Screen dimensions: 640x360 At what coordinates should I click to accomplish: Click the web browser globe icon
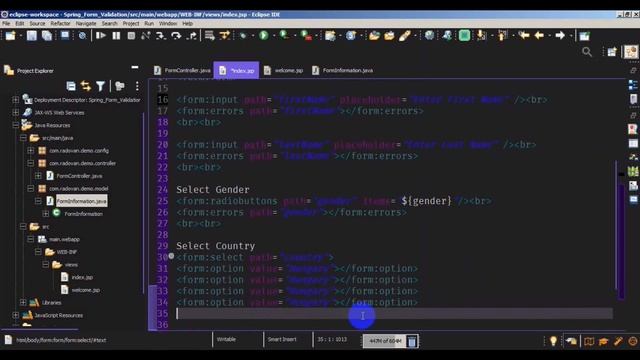pos(429,36)
